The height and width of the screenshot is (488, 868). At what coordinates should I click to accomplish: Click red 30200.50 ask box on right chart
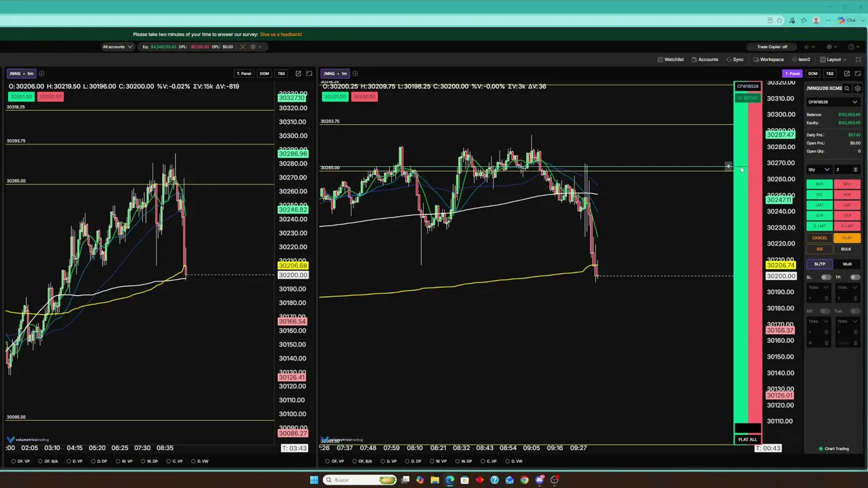pos(364,97)
